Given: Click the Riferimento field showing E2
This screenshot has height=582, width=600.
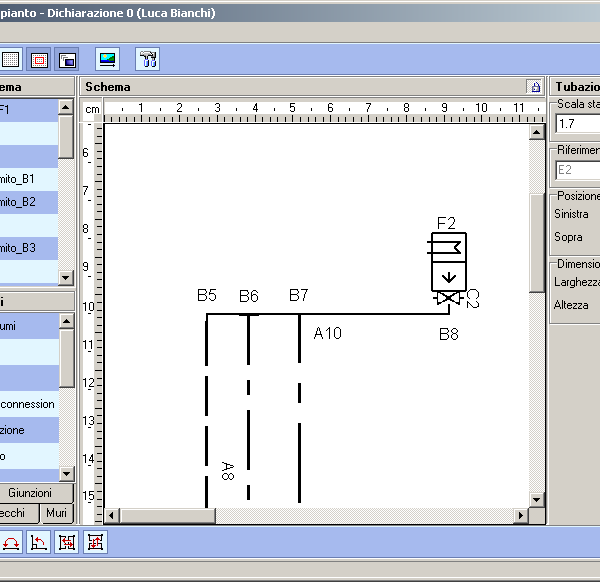Looking at the screenshot, I should pos(578,170).
